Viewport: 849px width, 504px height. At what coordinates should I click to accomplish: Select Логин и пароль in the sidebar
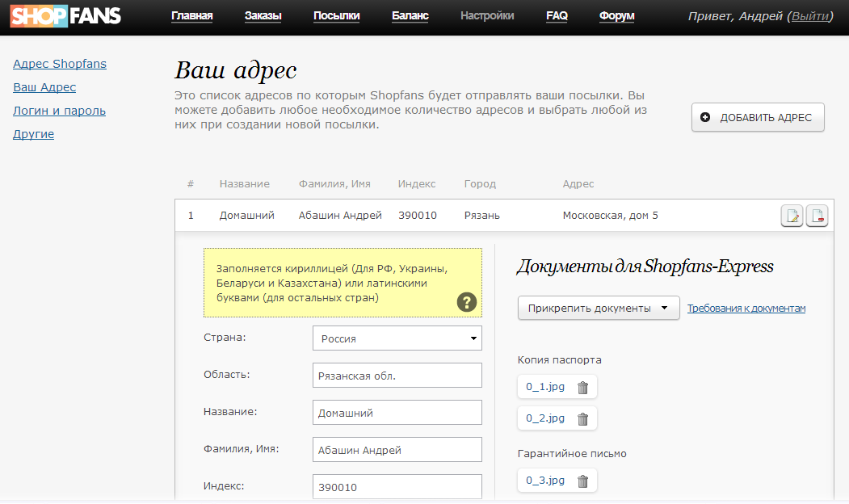(58, 111)
